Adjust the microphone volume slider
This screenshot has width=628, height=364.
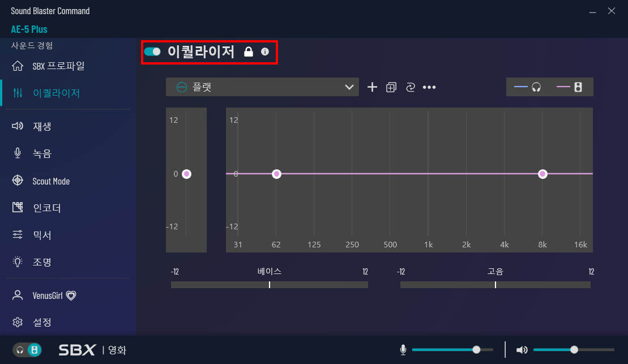(x=452, y=350)
